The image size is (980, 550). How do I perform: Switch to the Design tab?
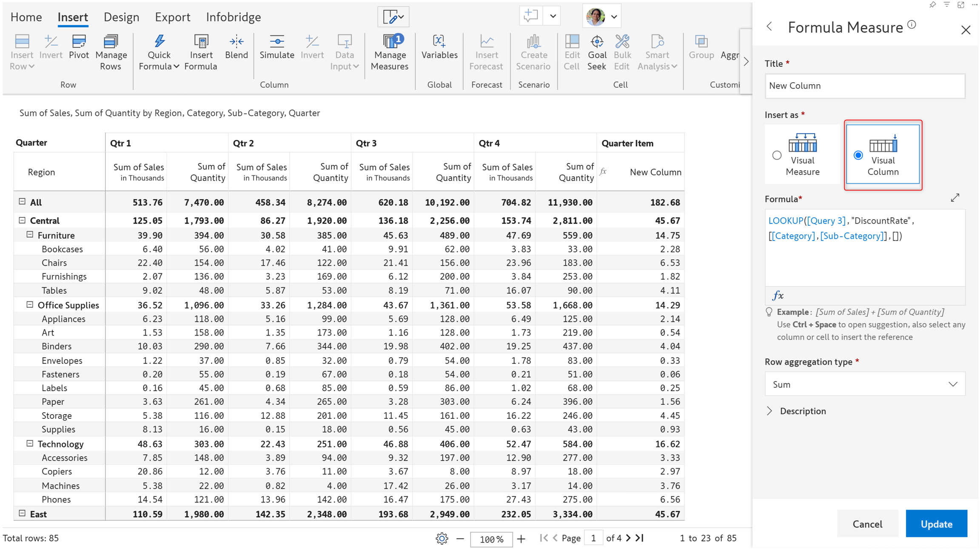coord(121,17)
